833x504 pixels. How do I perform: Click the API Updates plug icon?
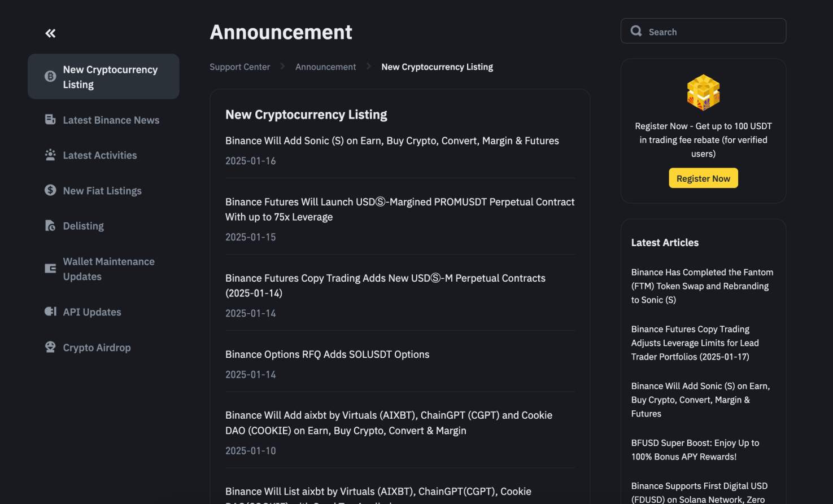pyautogui.click(x=50, y=312)
